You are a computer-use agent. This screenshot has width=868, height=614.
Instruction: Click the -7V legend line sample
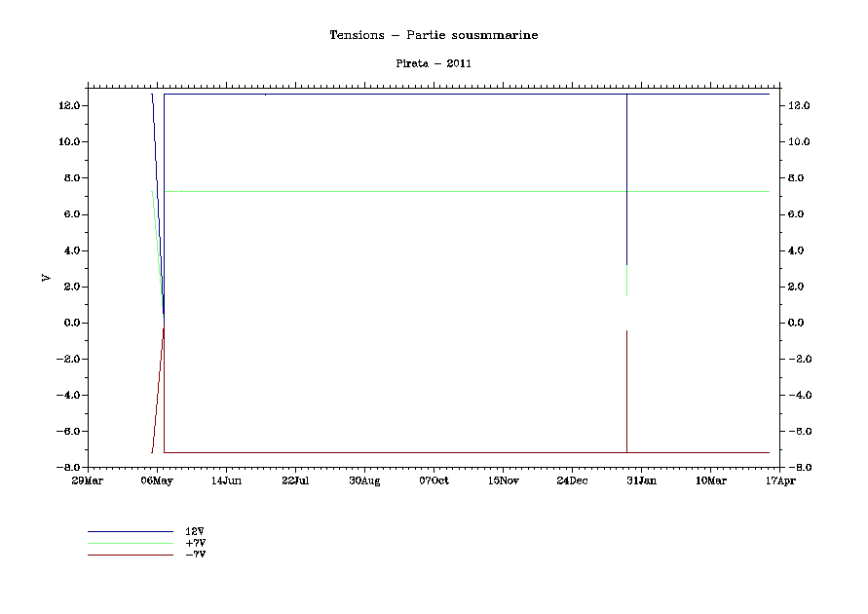tap(130, 555)
